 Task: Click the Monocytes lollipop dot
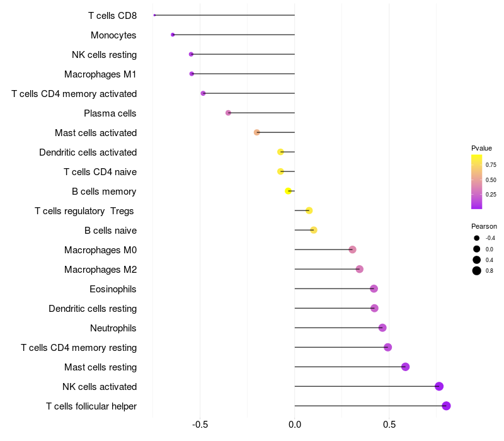[173, 35]
